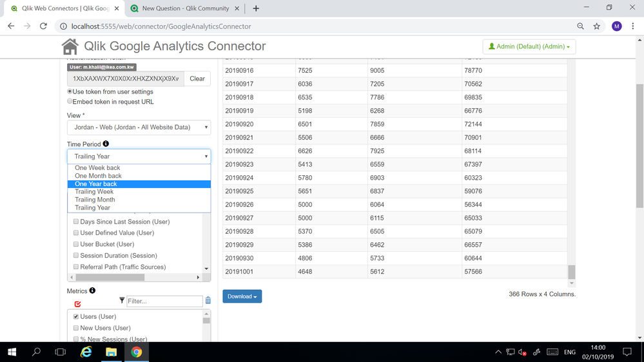Check Referral Path (Traffic Sources)
The image size is (644, 362).
(76, 267)
